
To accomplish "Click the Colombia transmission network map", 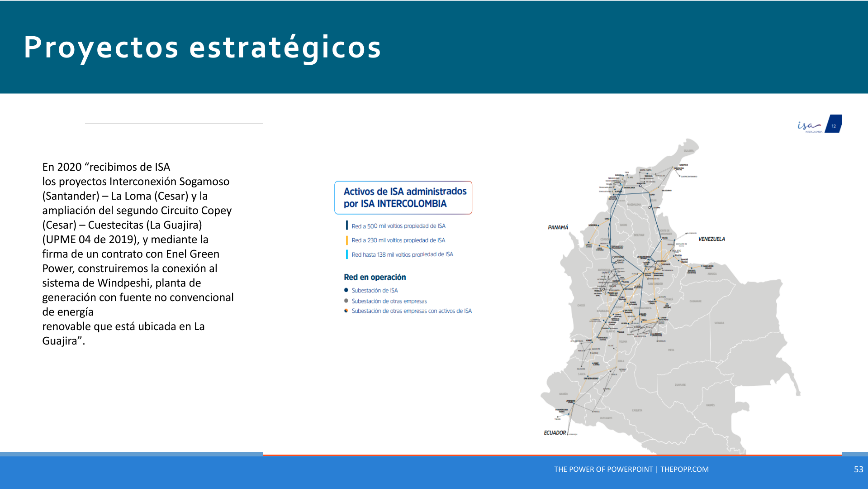I will point(671,296).
